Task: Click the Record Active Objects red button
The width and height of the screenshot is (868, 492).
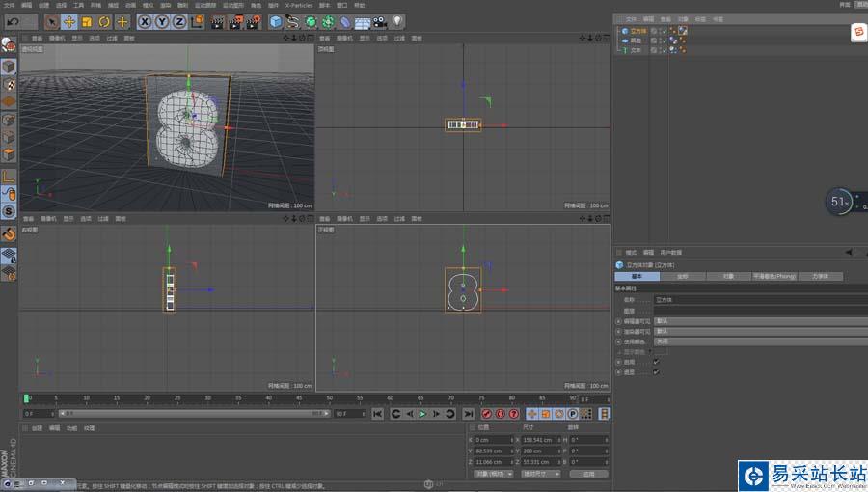Action: tap(485, 414)
